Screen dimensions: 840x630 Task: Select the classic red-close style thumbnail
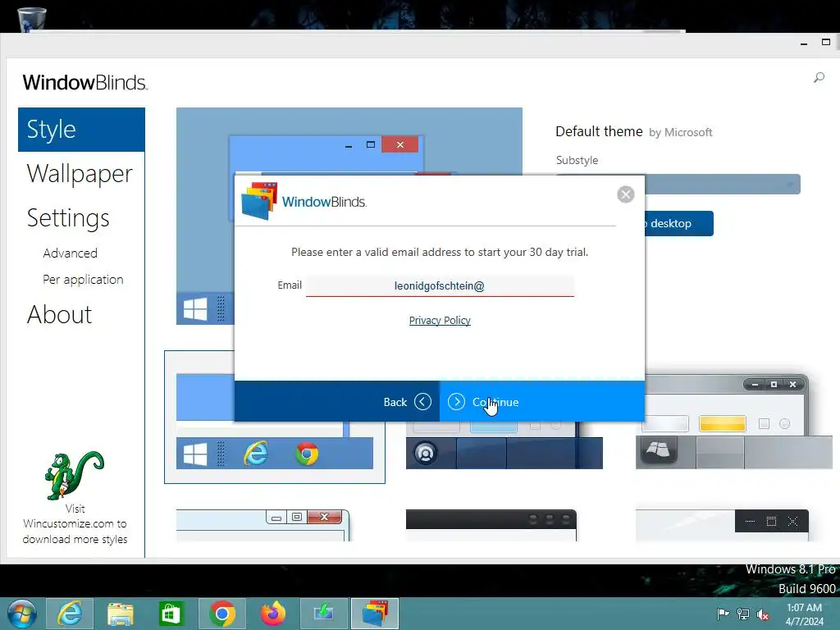[262, 525]
